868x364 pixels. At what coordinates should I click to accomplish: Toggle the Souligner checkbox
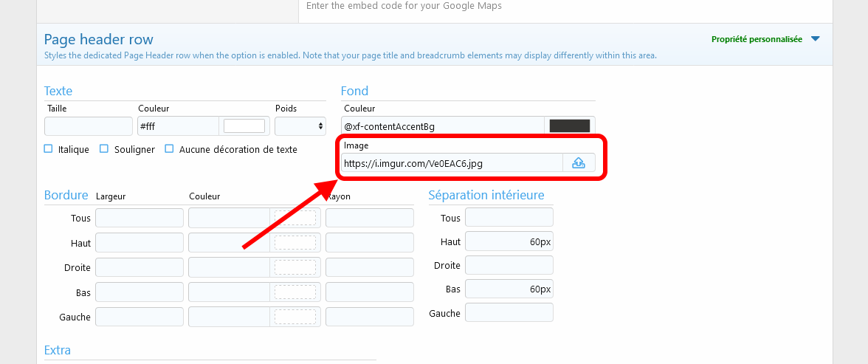coord(104,149)
